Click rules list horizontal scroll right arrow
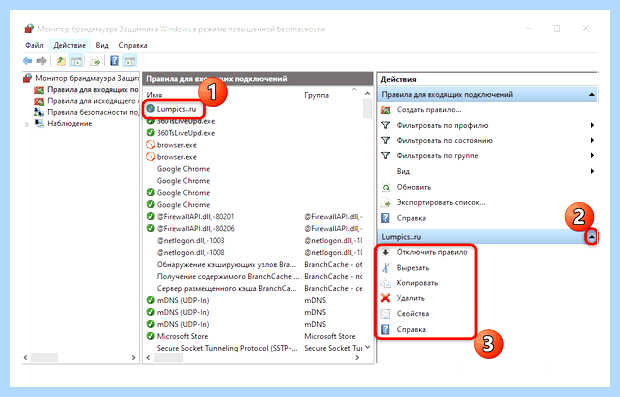 (357, 357)
